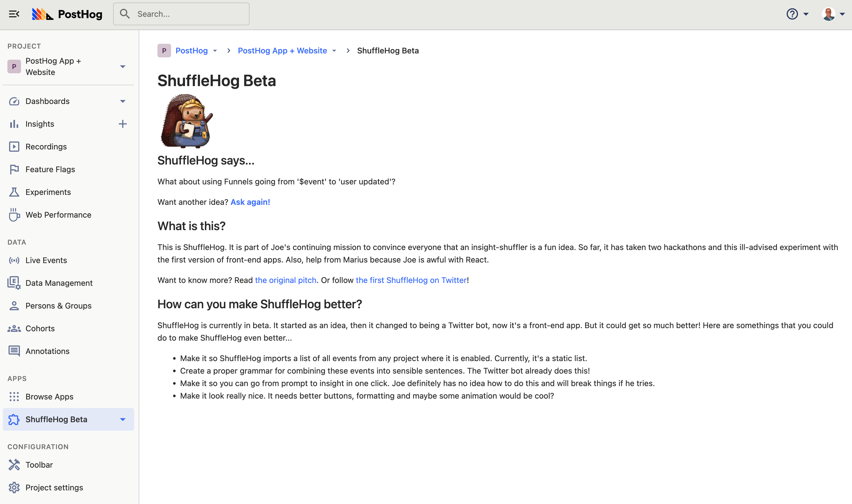This screenshot has height=504, width=852.
Task: Open the original pitch link
Action: [x=285, y=280]
